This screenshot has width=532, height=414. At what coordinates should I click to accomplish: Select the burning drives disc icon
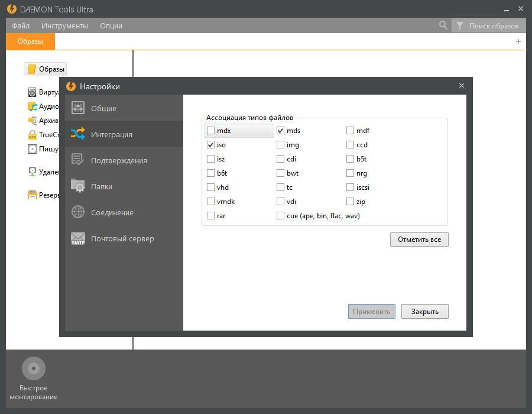[33, 149]
